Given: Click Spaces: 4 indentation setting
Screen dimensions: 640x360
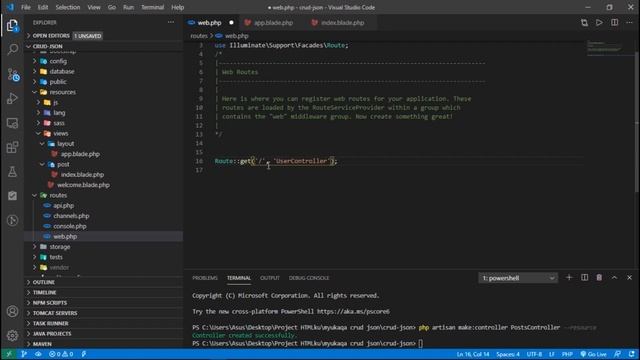Looking at the screenshot, I should coord(508,354).
